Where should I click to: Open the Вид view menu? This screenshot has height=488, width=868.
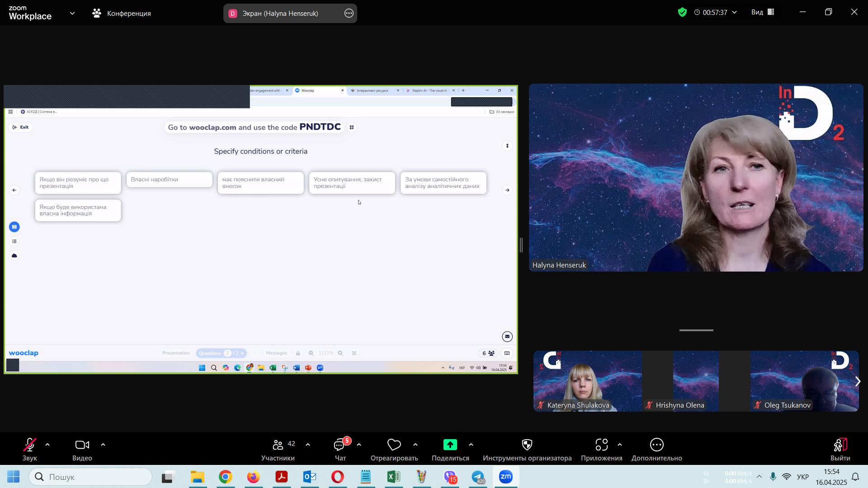coord(762,13)
